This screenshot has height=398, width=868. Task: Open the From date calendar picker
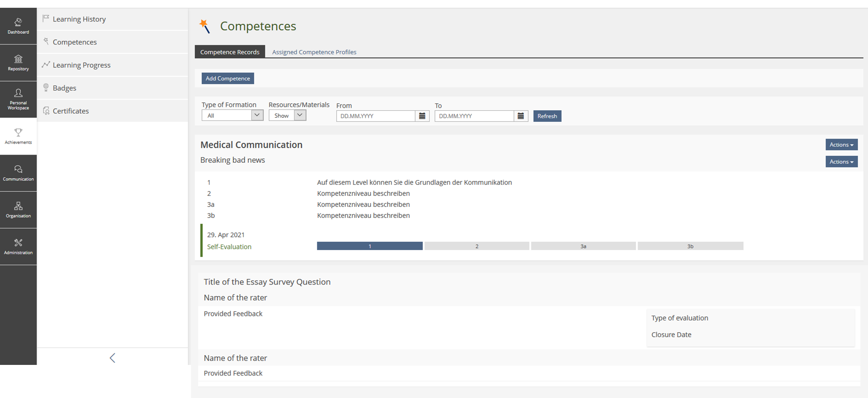coord(422,116)
